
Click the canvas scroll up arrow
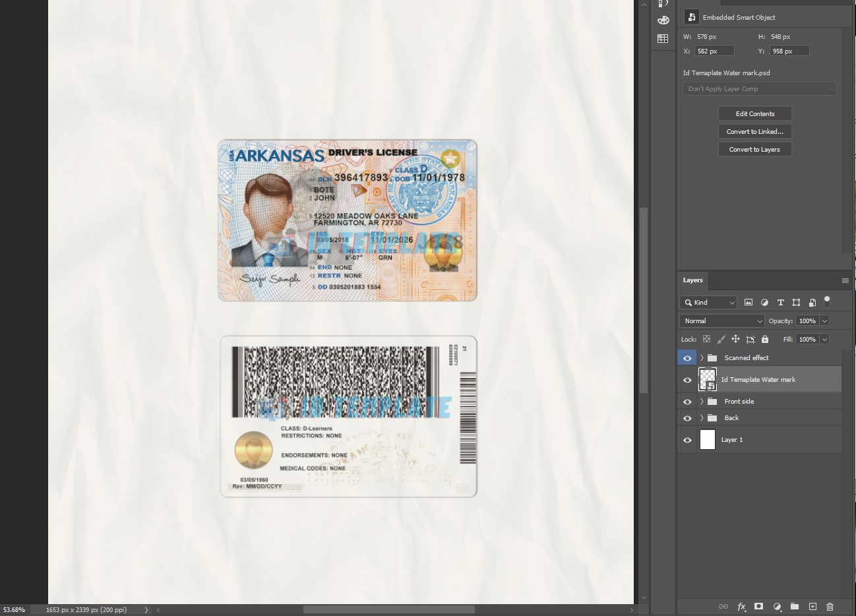pos(644,5)
